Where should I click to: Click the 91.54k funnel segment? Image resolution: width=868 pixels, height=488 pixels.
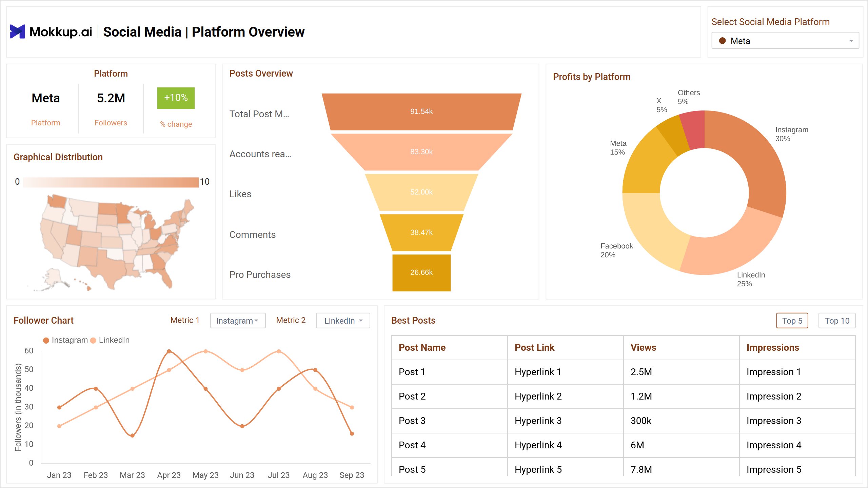(421, 111)
